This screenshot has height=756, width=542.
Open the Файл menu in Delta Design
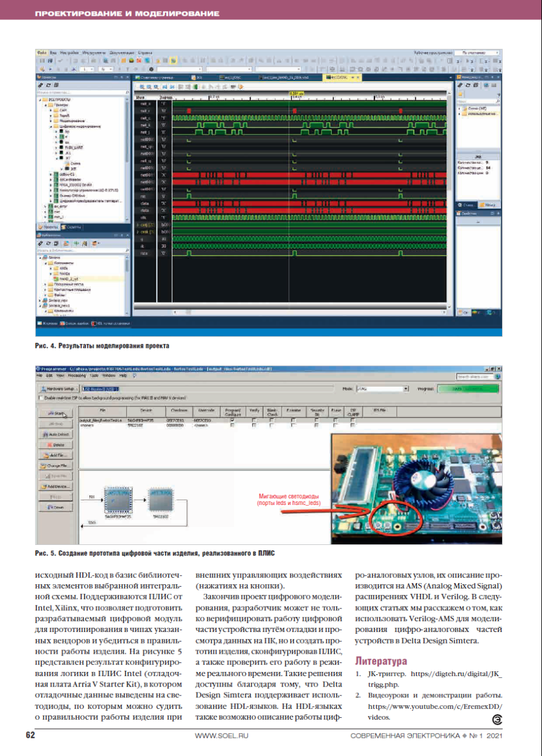[x=42, y=53]
